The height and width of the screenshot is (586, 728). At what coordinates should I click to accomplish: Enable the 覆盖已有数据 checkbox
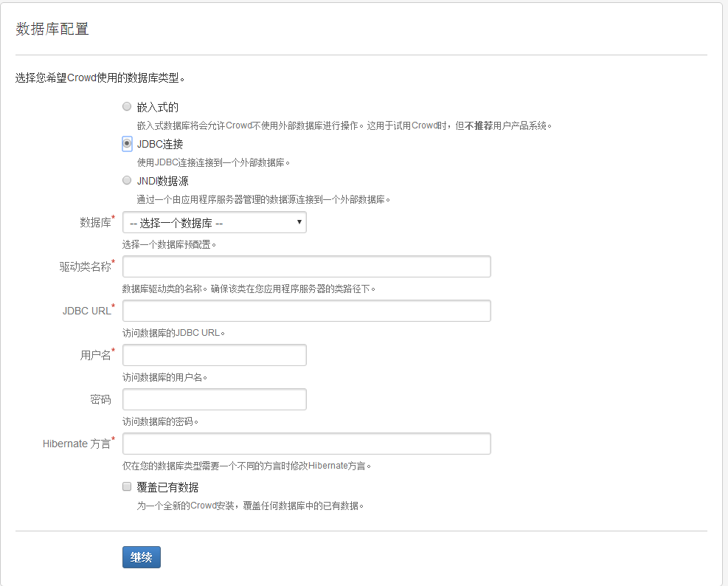click(126, 486)
